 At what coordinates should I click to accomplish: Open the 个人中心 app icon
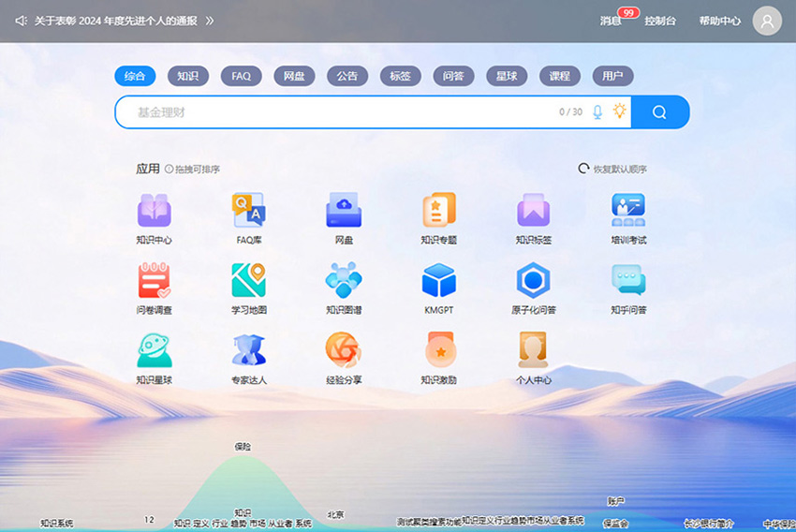(x=533, y=349)
